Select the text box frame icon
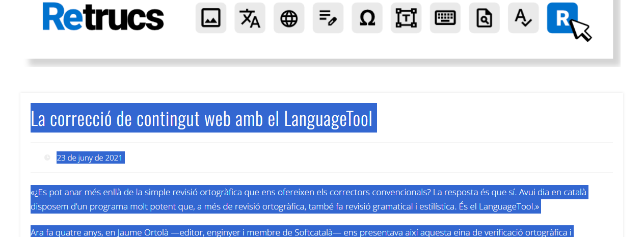Viewport: 644px width, 237px height. (406, 18)
